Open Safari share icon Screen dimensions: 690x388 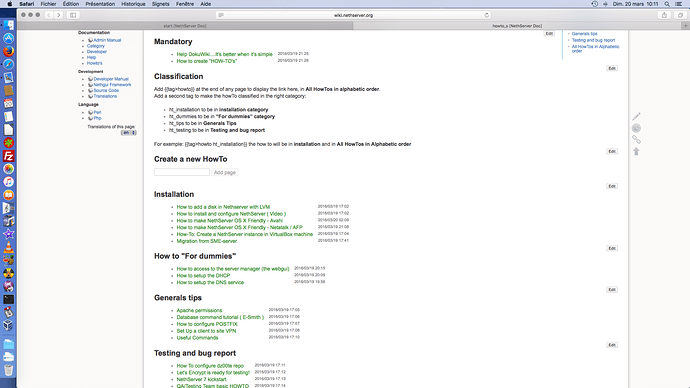click(x=664, y=15)
